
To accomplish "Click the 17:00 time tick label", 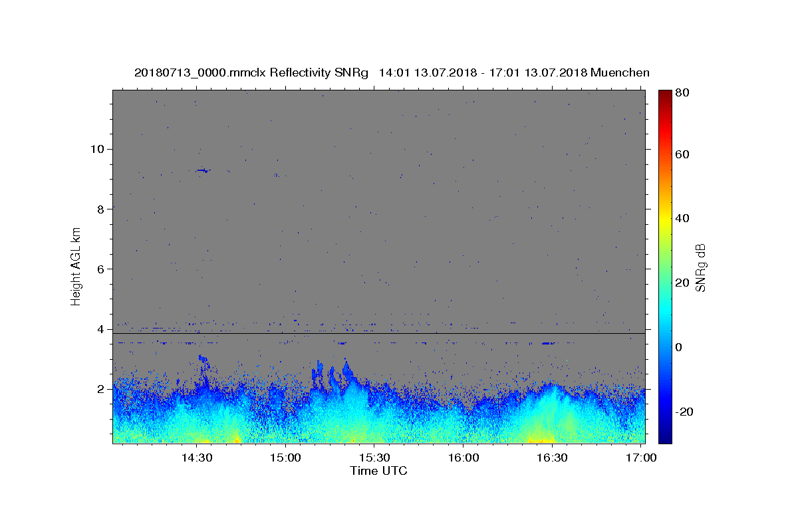I will (641, 458).
